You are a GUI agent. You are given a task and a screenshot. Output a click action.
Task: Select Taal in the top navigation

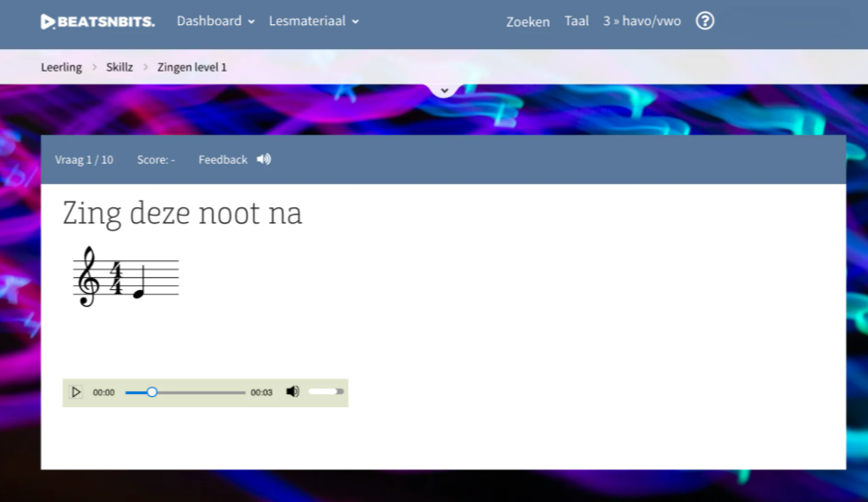point(577,21)
